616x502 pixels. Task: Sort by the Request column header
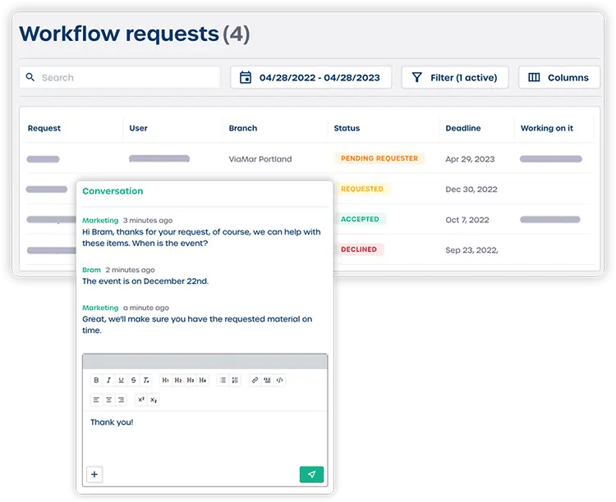click(44, 128)
